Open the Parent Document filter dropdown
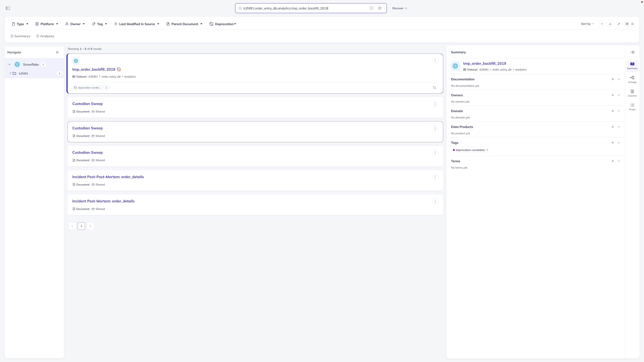Image resolution: width=644 pixels, height=362 pixels. pos(184,24)
